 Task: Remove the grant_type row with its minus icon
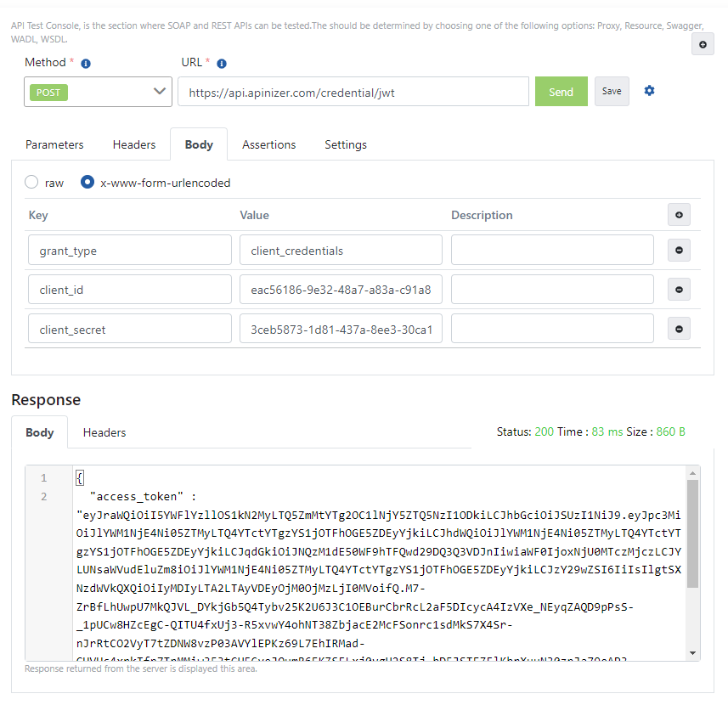678,250
